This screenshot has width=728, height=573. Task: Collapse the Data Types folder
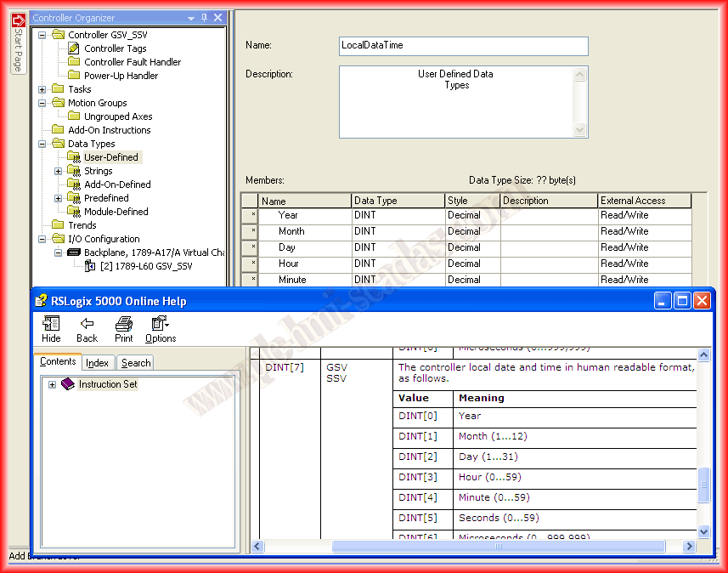tap(42, 144)
